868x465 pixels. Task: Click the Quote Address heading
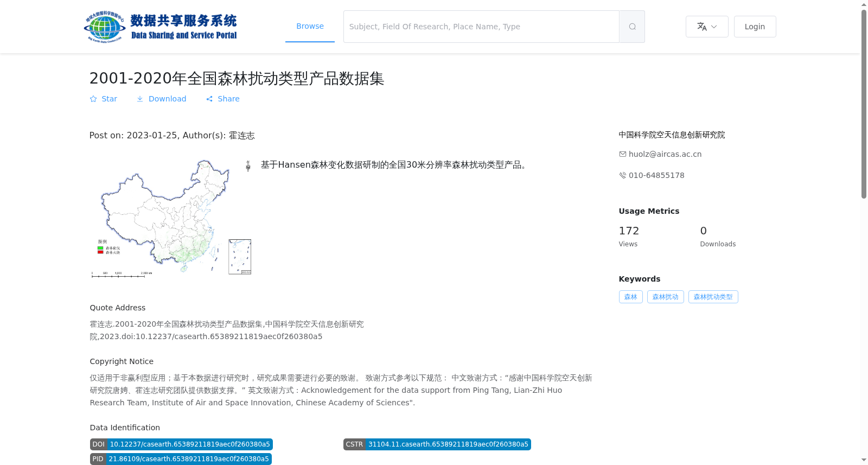point(118,308)
